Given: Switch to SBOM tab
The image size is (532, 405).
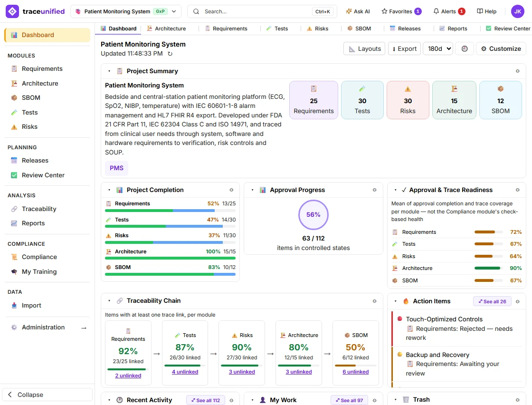Looking at the screenshot, I should 359,29.
